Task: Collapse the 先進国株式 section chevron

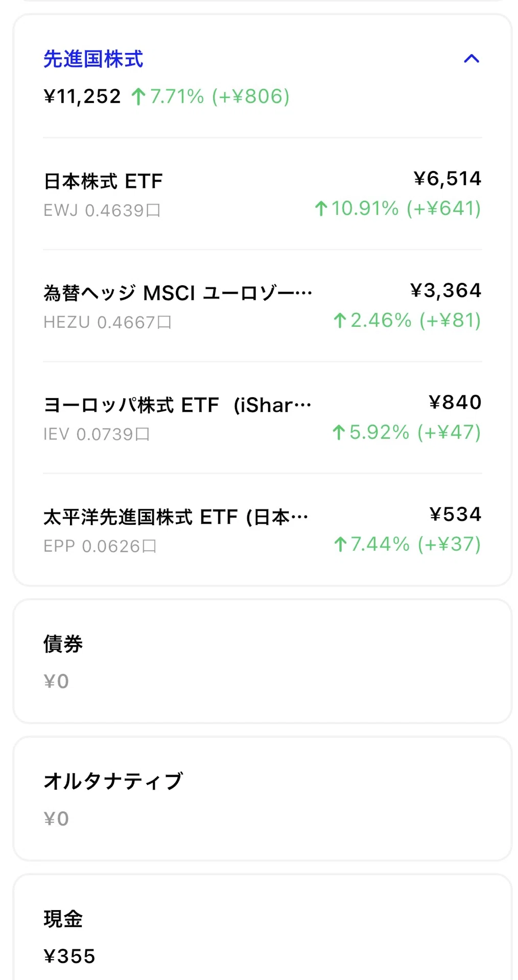Action: tap(471, 59)
